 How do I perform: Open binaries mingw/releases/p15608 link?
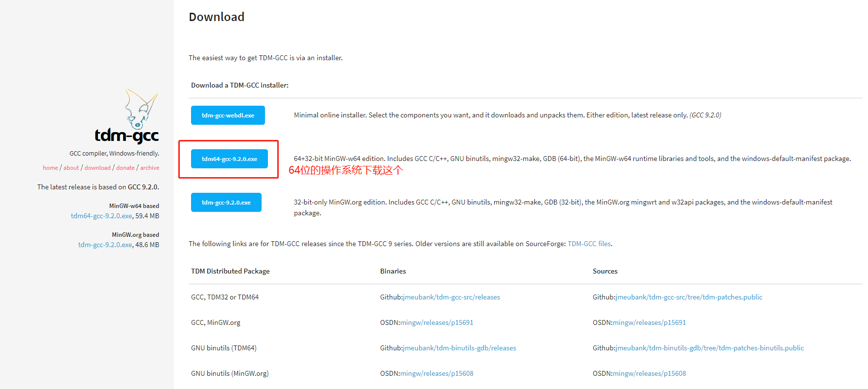coord(437,373)
